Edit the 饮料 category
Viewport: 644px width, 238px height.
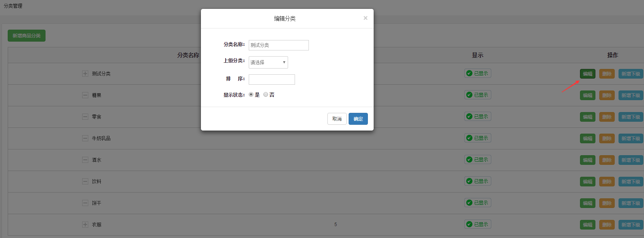point(588,181)
